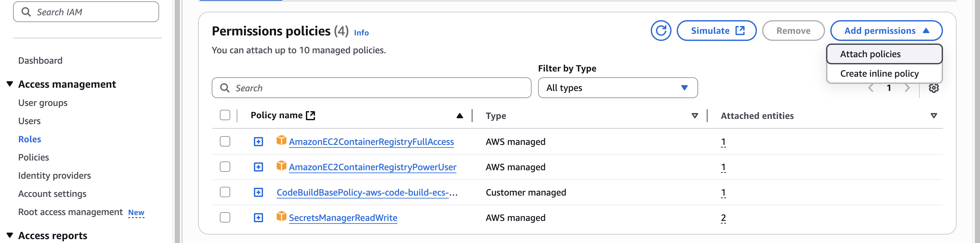Click the Simulate button
This screenshot has height=243, width=980.
[x=716, y=31]
